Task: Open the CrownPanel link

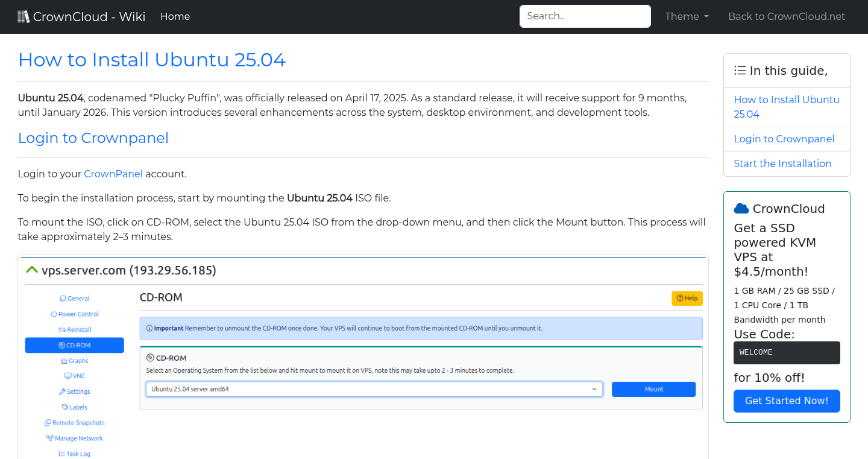Action: pos(113,174)
